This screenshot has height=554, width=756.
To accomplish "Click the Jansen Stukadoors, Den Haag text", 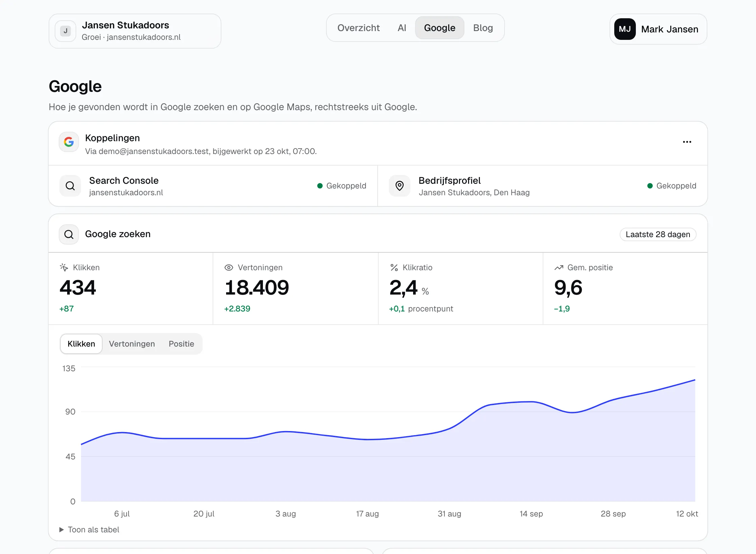I will coord(474,193).
